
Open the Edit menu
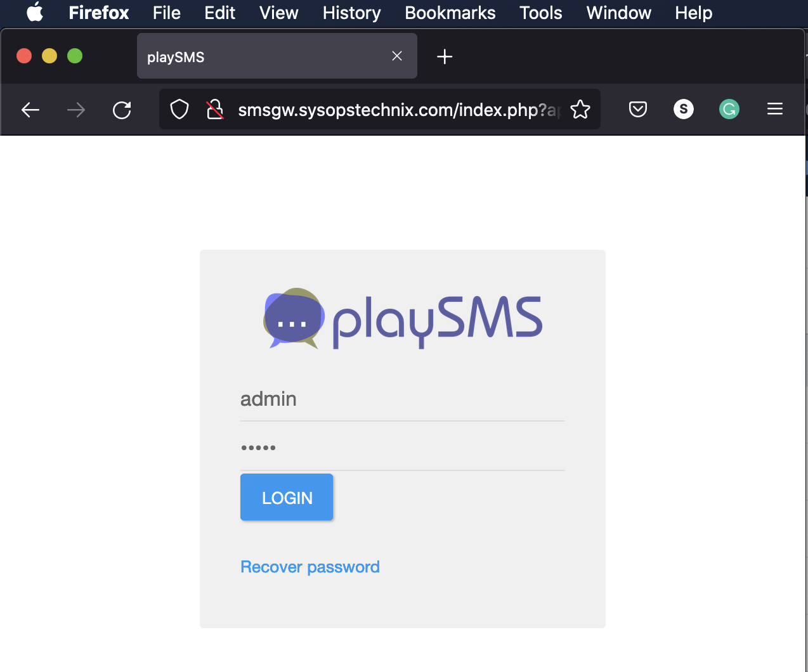[x=220, y=13]
